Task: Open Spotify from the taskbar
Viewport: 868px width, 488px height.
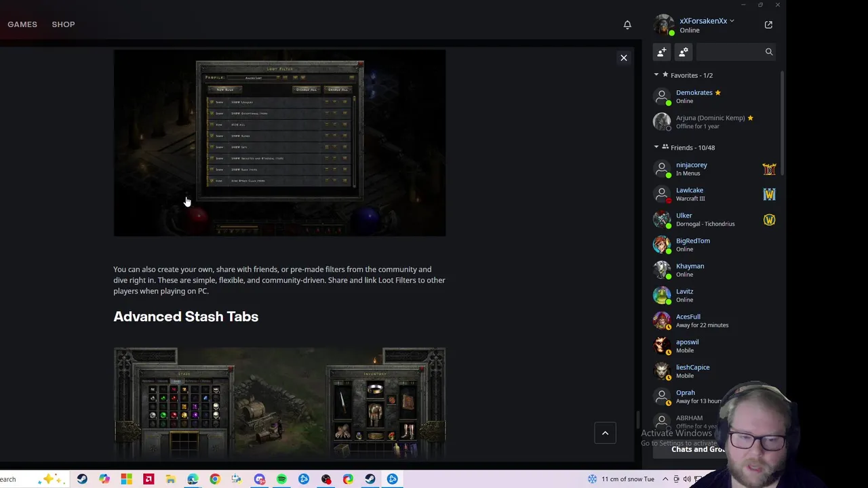Action: tap(281, 479)
